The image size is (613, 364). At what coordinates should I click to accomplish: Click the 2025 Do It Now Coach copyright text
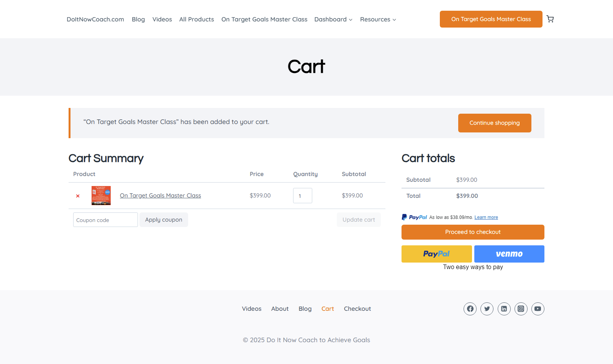(x=306, y=340)
